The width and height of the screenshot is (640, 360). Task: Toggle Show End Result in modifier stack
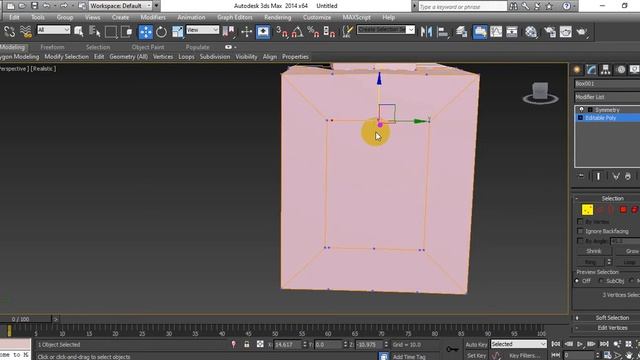[598, 176]
